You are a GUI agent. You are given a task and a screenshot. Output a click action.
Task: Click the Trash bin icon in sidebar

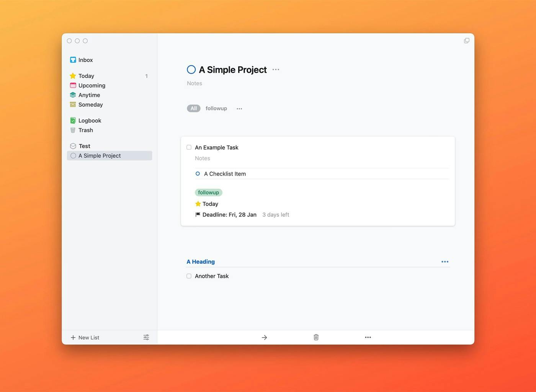click(73, 130)
